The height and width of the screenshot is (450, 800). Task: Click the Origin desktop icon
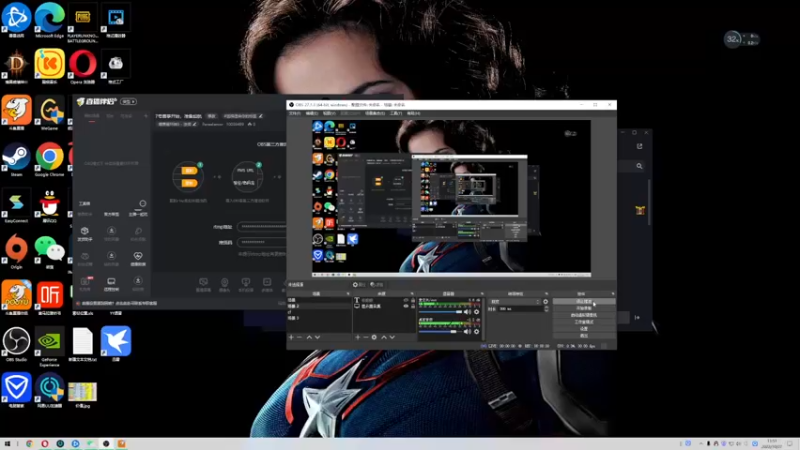click(x=16, y=251)
